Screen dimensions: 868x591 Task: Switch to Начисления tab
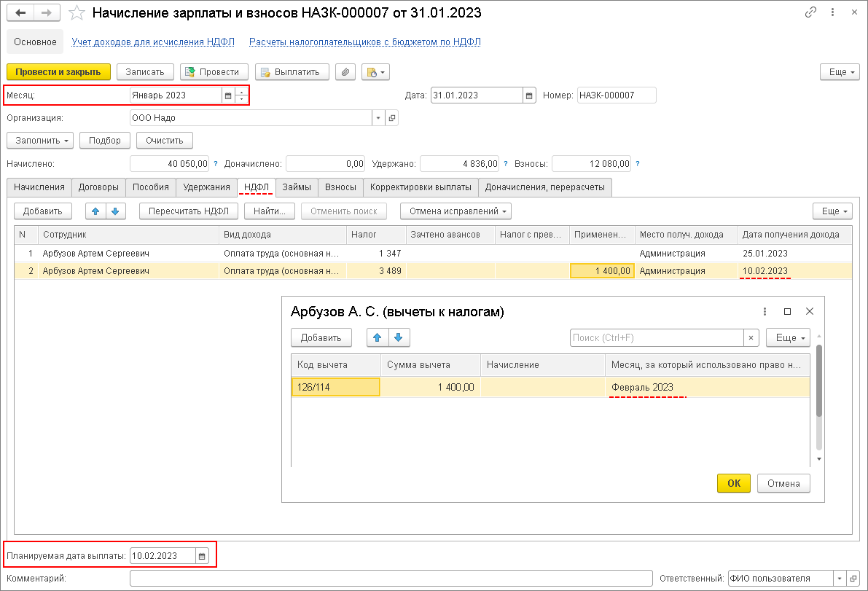(x=39, y=187)
